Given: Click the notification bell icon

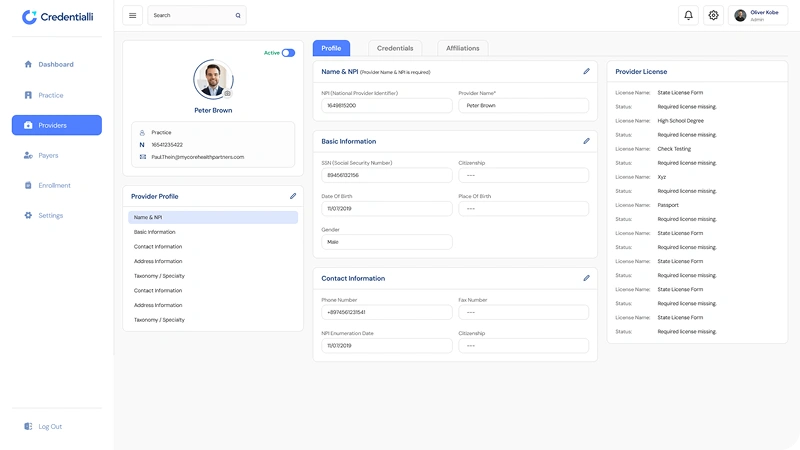Looking at the screenshot, I should pos(688,15).
